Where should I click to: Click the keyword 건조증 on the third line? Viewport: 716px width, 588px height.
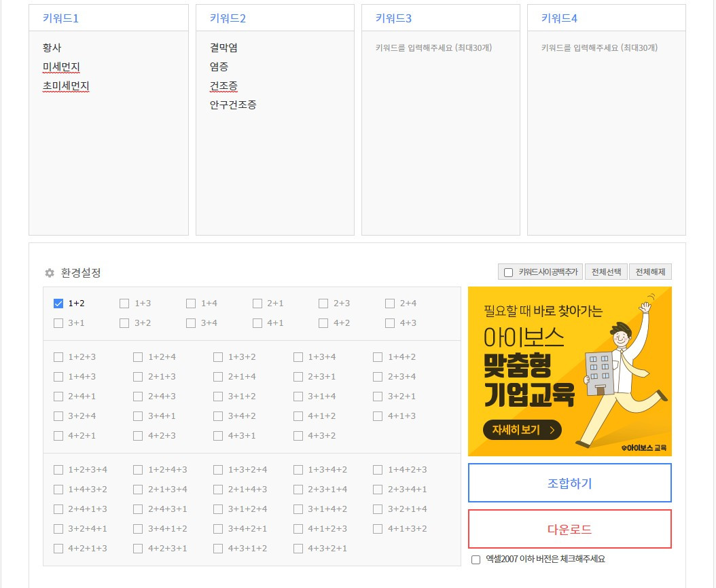(x=223, y=86)
